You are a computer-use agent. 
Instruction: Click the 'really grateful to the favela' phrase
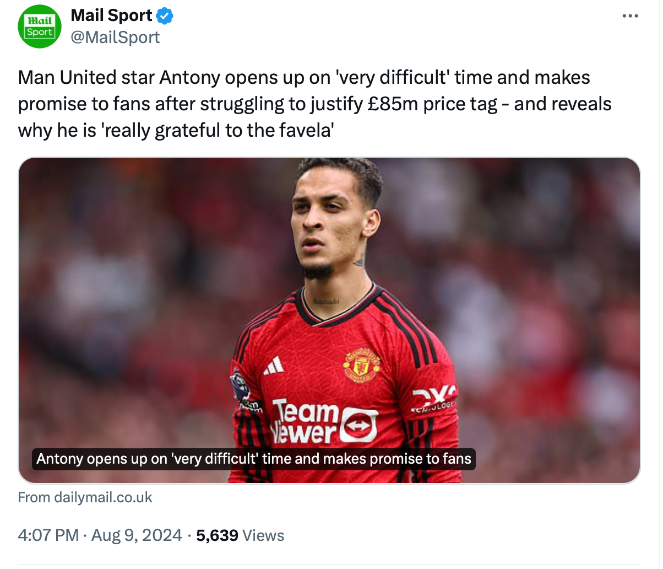pyautogui.click(x=217, y=130)
